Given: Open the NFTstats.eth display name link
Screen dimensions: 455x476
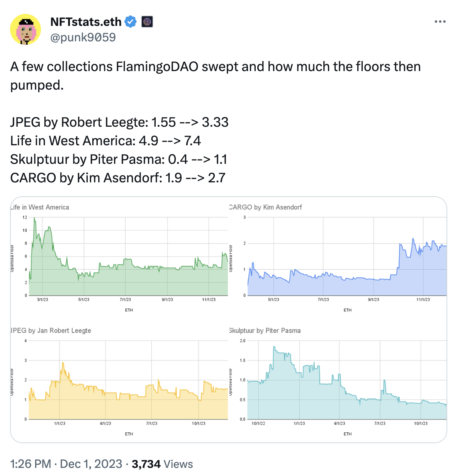Looking at the screenshot, I should click(x=86, y=22).
